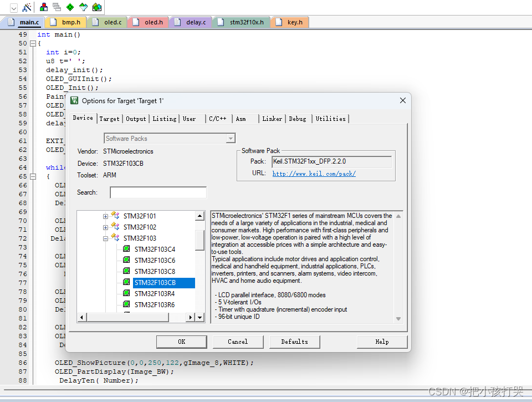Collapse the STM32F103 tree node
532x402 pixels.
[x=105, y=238]
